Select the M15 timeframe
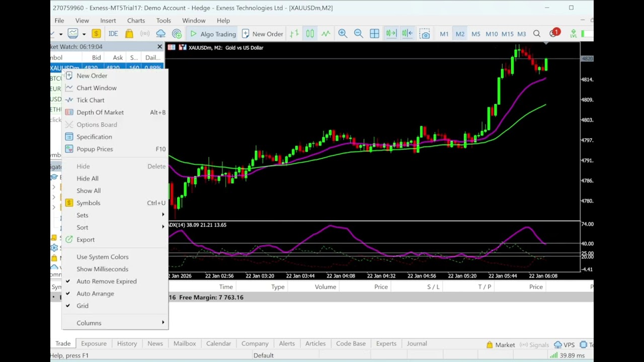Image resolution: width=644 pixels, height=362 pixels. click(507, 34)
